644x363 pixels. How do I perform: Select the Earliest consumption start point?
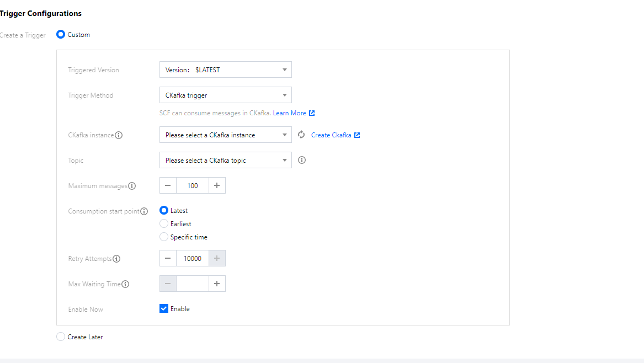pos(164,224)
